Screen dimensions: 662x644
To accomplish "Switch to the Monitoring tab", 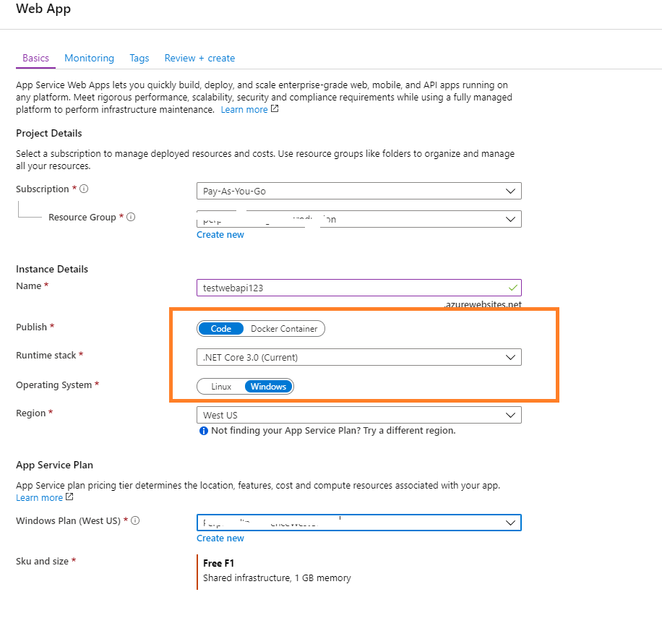I will tap(89, 58).
